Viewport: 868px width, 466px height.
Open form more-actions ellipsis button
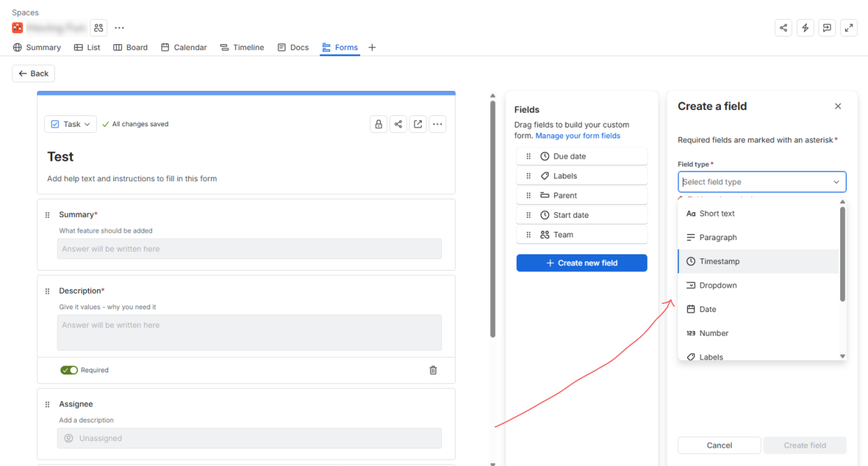click(x=437, y=124)
